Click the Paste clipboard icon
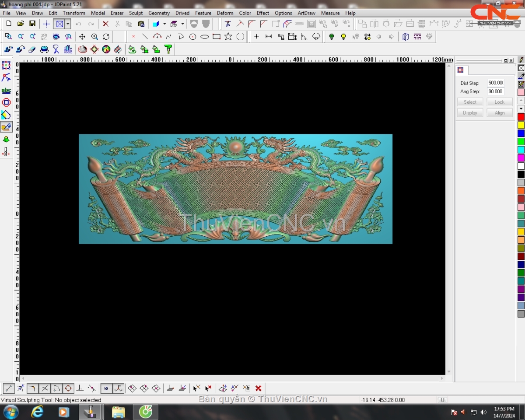Viewport: 525px width, 420px height. (x=141, y=24)
